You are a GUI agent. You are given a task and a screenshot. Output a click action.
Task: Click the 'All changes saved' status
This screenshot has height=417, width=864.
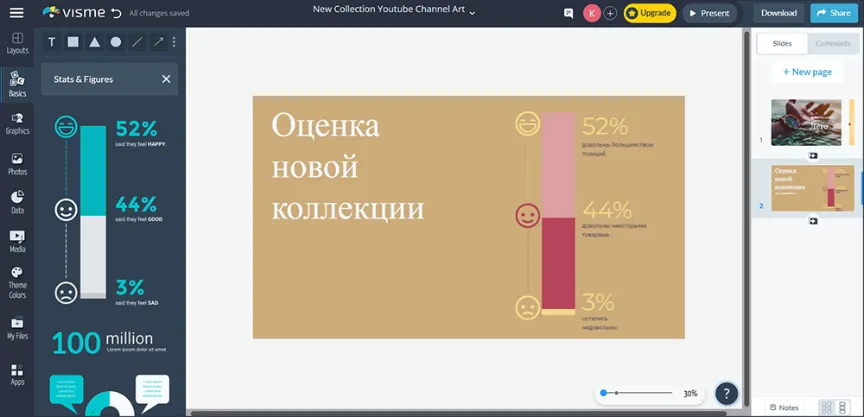point(159,13)
